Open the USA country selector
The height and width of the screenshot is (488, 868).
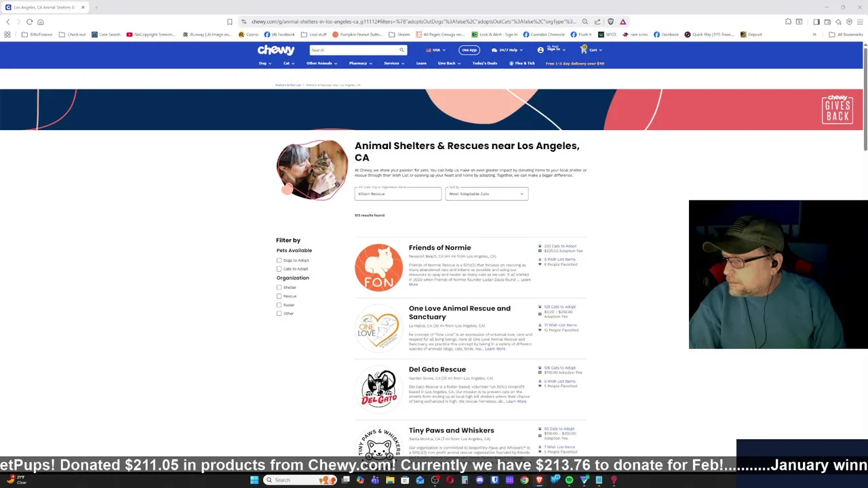(436, 49)
